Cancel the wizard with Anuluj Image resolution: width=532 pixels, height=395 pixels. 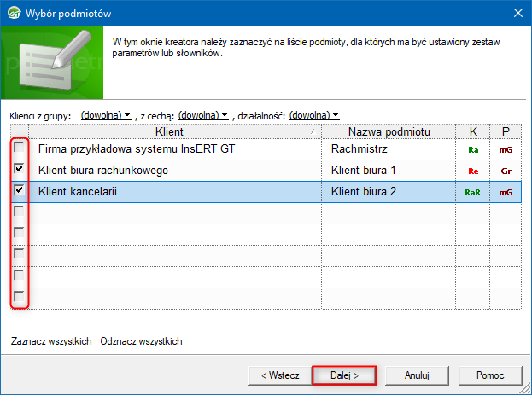[x=417, y=375]
